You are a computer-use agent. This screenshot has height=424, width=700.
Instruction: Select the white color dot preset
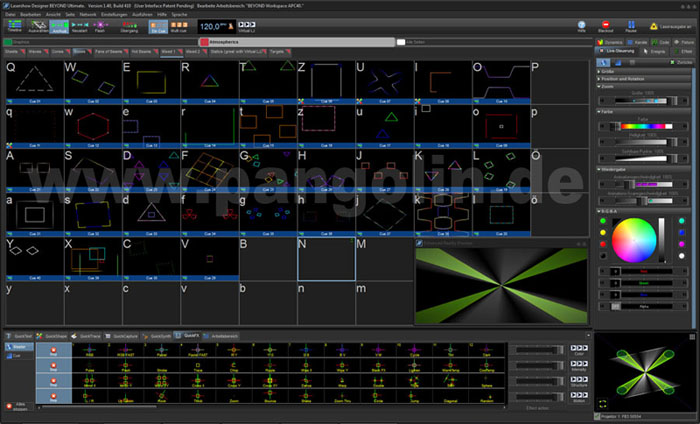(682, 256)
